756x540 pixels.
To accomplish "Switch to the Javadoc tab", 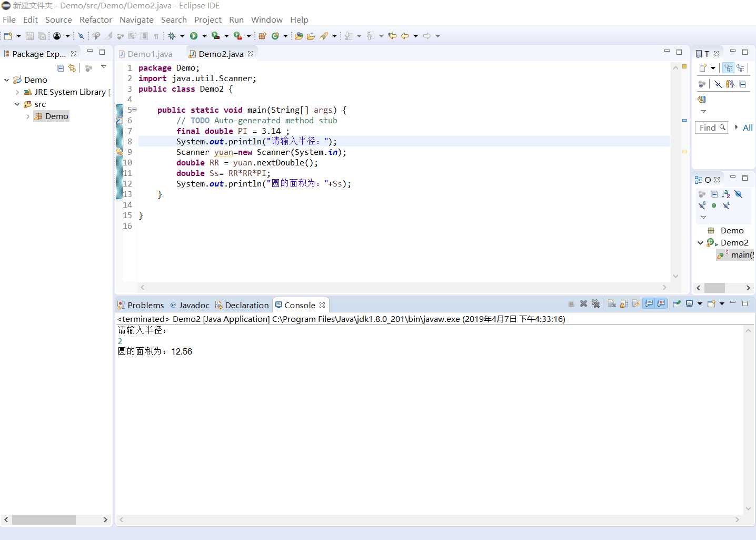I will point(190,305).
